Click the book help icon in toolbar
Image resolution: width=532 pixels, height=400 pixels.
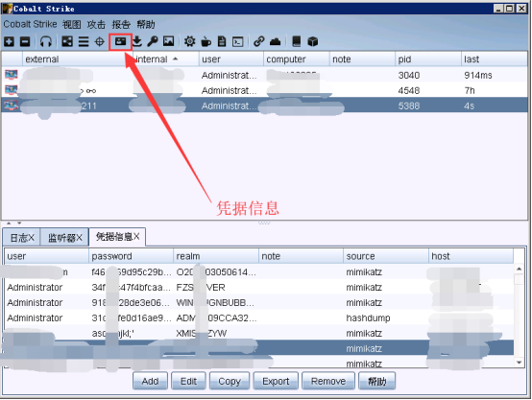click(297, 41)
